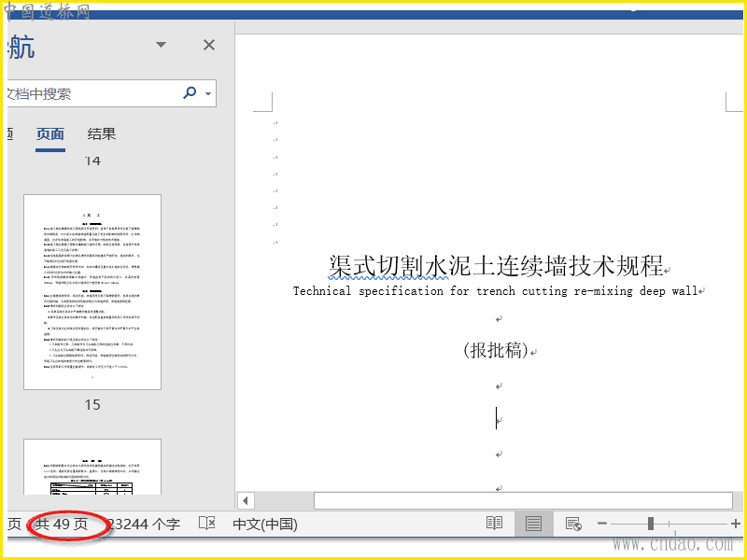Open the navigation pane options dropdown arrow
The image size is (747, 560).
point(161,45)
